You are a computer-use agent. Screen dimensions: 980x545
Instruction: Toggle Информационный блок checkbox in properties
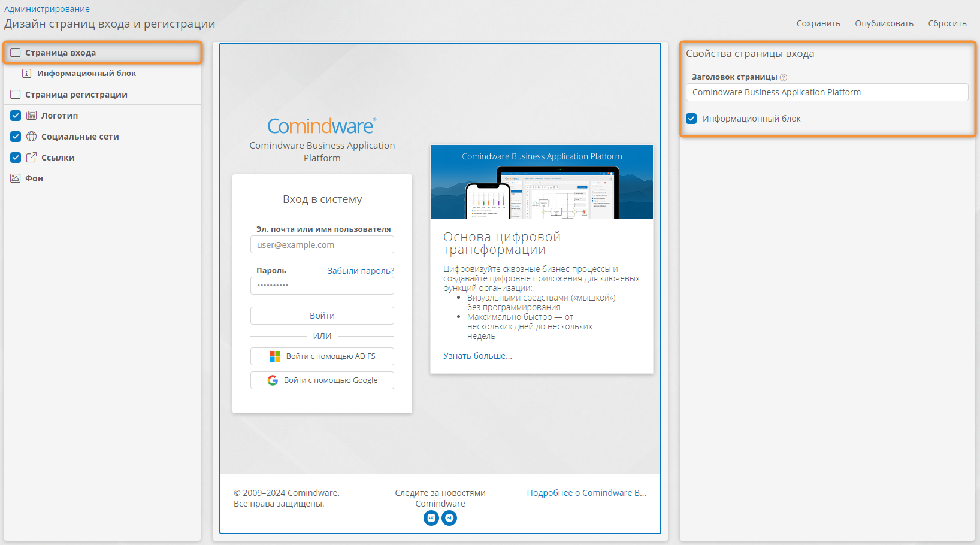click(x=691, y=119)
